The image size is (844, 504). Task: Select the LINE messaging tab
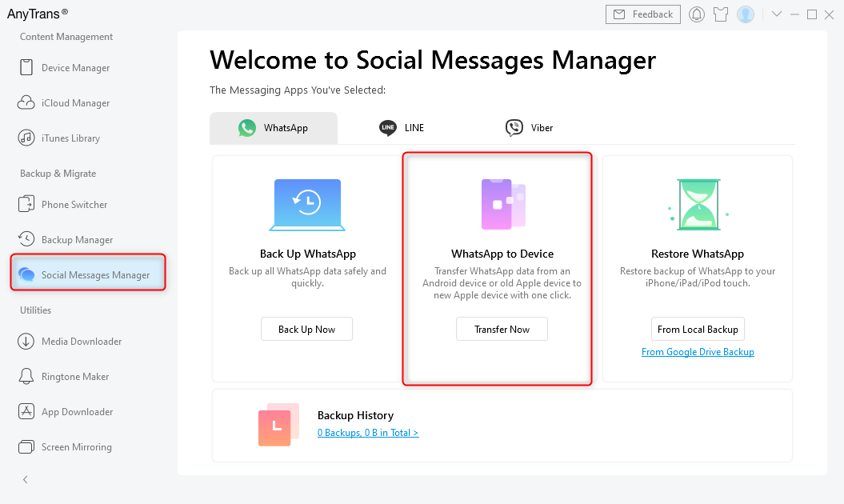400,127
